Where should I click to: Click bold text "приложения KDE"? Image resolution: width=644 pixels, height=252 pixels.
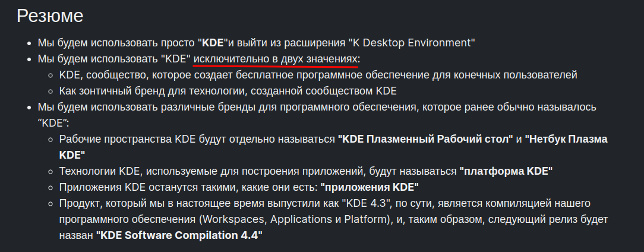[x=370, y=187]
